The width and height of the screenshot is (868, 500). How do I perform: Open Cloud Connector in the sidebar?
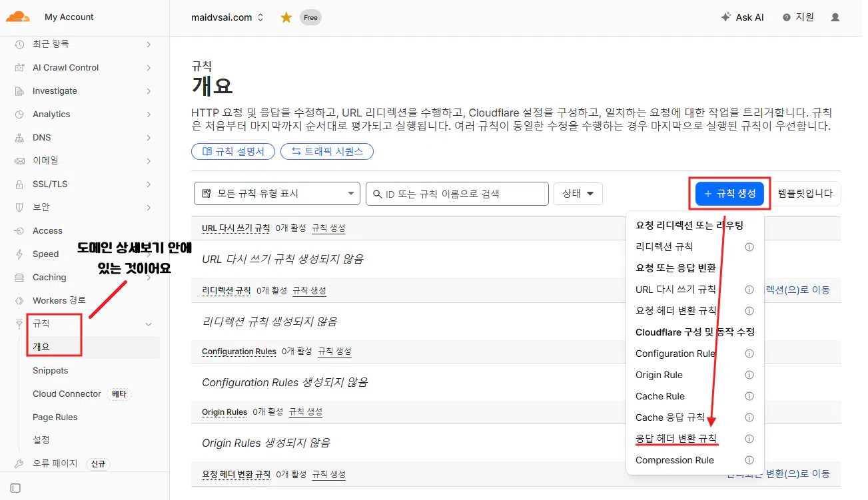tap(67, 393)
